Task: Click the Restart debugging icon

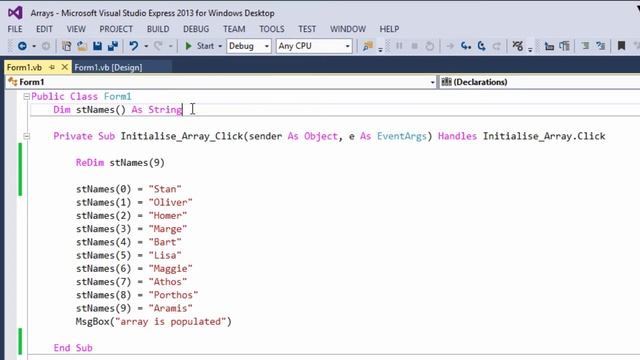Action: click(429, 46)
